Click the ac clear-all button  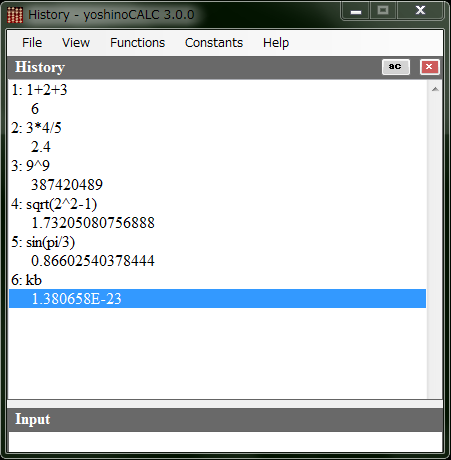(x=396, y=67)
